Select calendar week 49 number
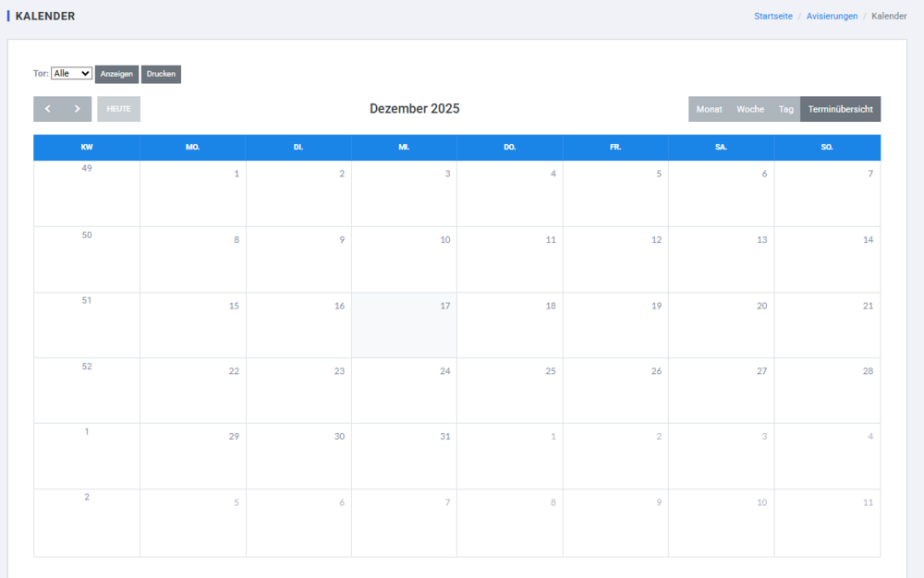The width and height of the screenshot is (924, 578). tap(87, 169)
